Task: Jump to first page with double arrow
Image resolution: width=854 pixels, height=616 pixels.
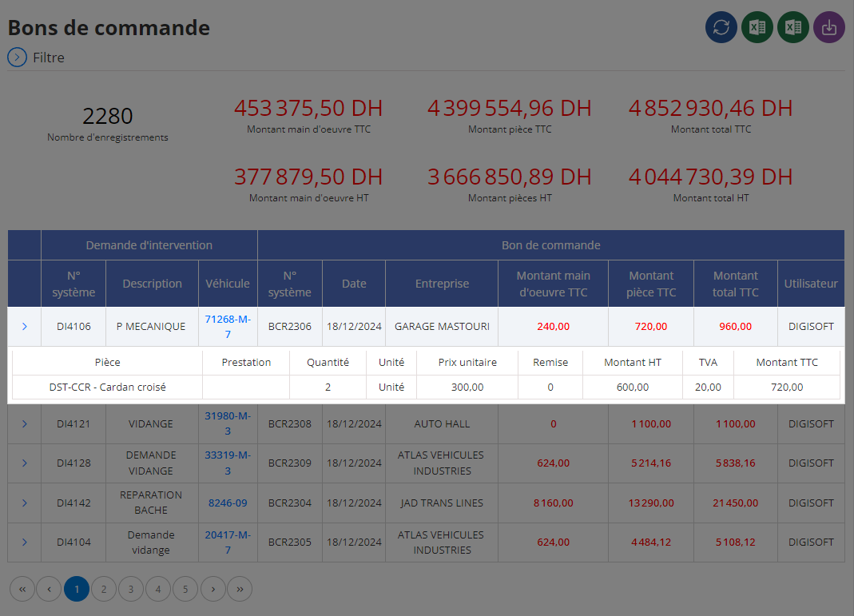Action: click(22, 589)
